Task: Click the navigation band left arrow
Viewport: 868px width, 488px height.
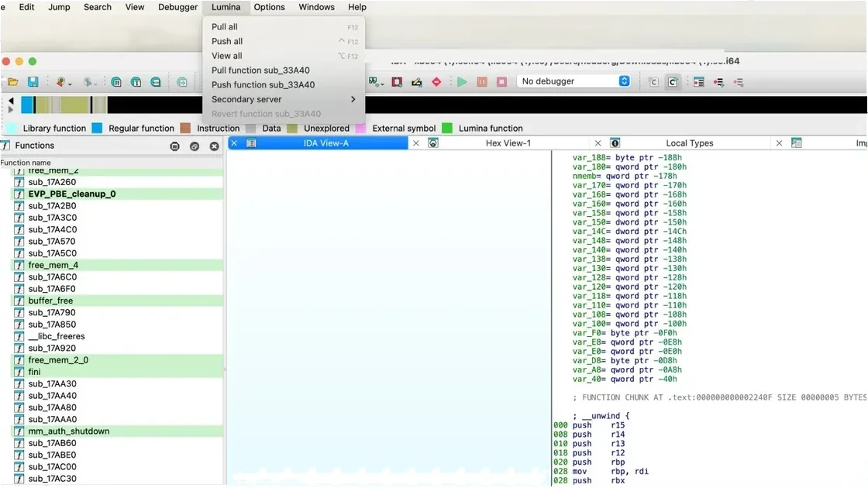Action: click(11, 101)
